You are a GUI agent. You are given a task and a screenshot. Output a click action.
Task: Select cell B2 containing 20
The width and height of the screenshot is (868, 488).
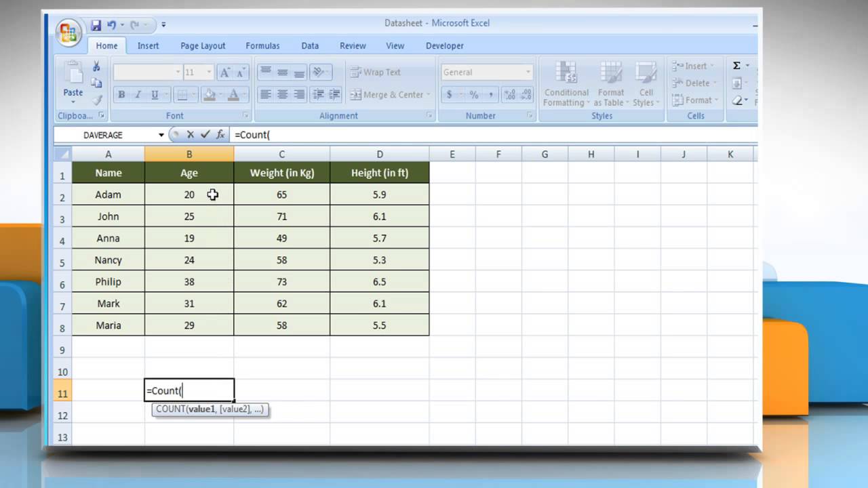pyautogui.click(x=189, y=195)
